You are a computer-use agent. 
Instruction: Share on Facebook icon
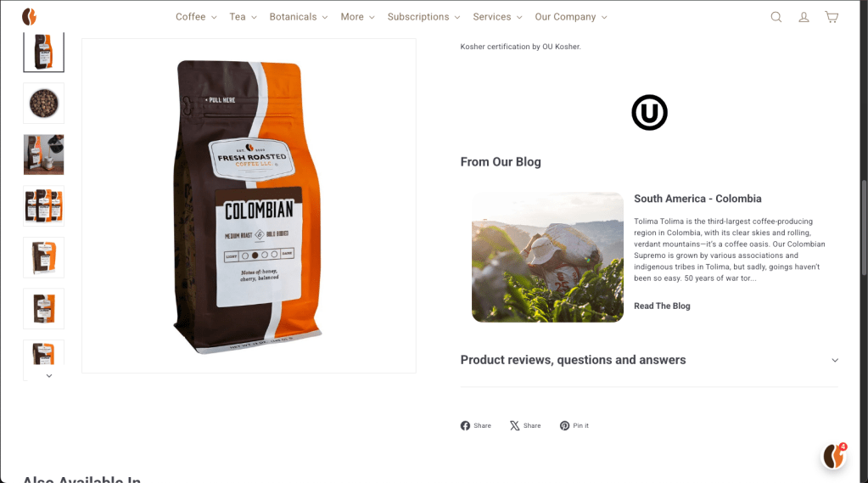465,425
